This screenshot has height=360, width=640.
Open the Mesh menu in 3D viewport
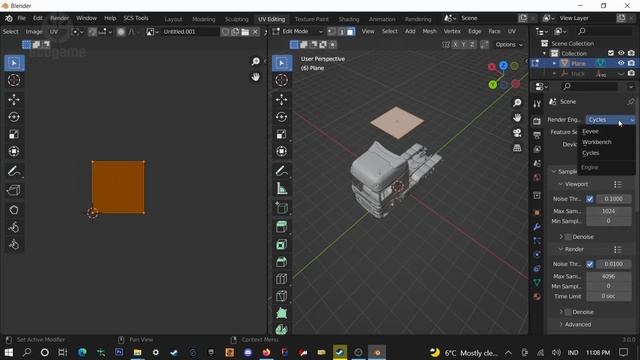pos(429,31)
